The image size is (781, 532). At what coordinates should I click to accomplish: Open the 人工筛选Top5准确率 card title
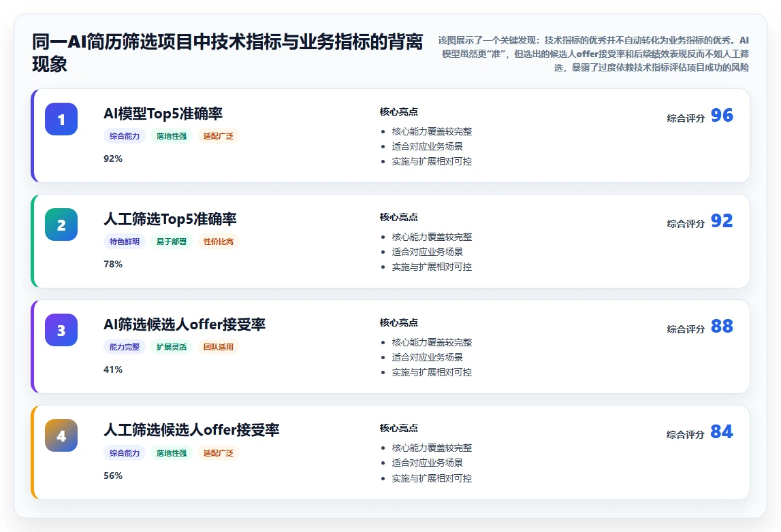(x=170, y=220)
